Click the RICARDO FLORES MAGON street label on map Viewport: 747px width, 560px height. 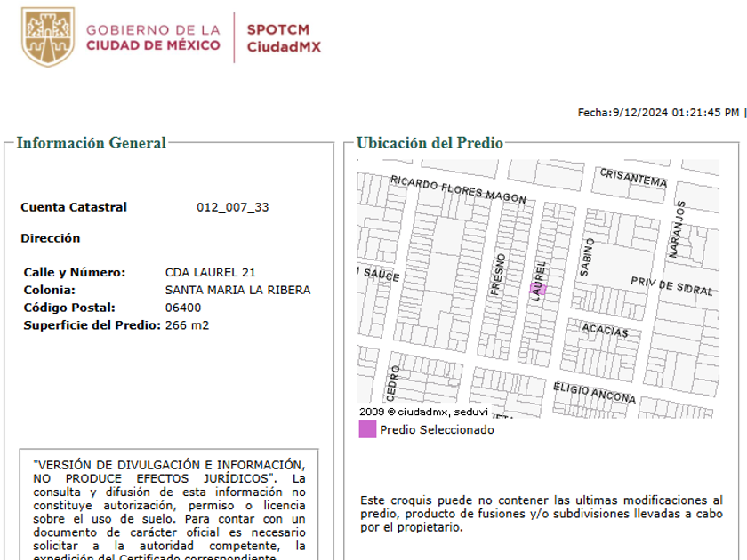click(x=458, y=189)
